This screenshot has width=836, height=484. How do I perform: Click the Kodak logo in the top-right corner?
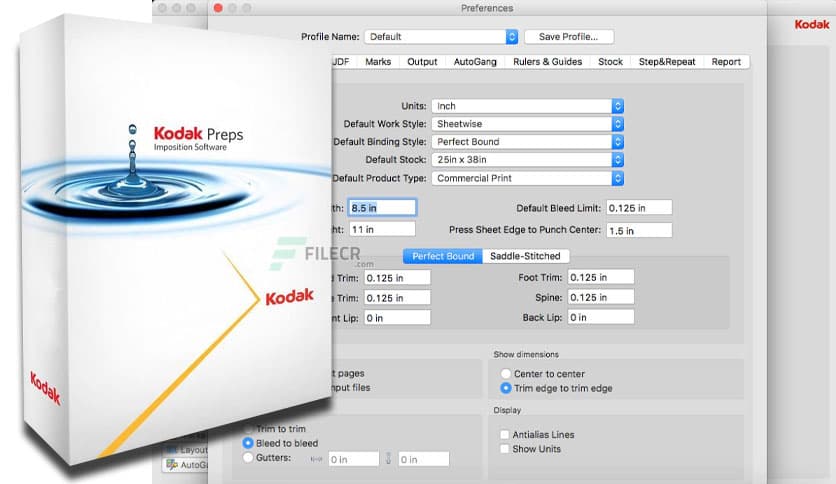tap(813, 24)
